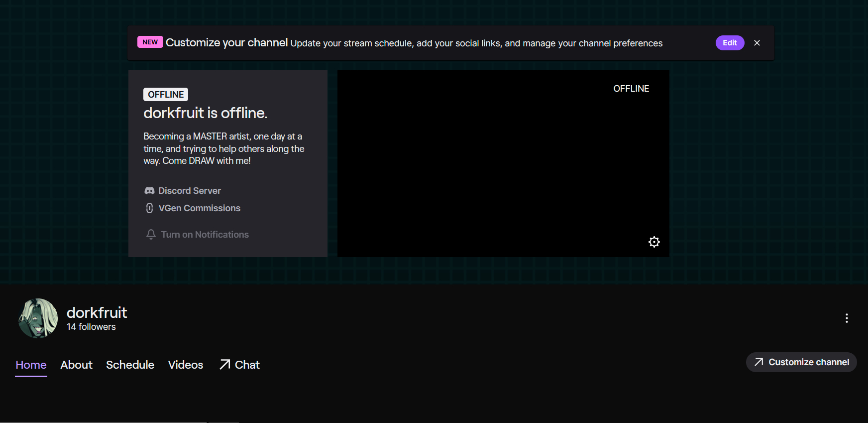
Task: Open the Schedule tab
Action: click(130, 365)
